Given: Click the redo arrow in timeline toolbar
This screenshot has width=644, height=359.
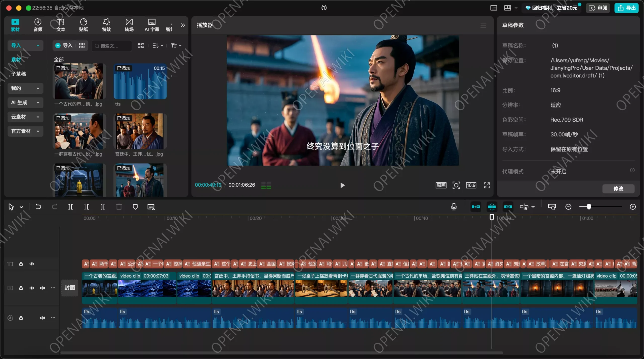Looking at the screenshot, I should click(55, 207).
